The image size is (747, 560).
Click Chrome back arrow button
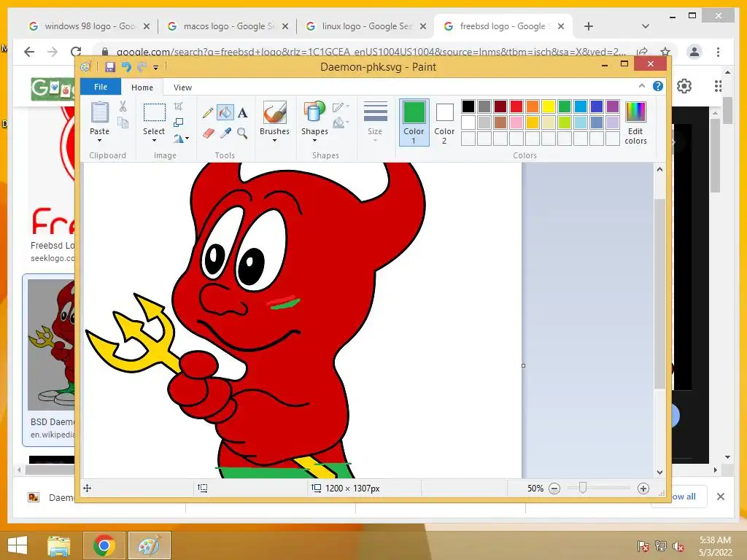click(29, 52)
